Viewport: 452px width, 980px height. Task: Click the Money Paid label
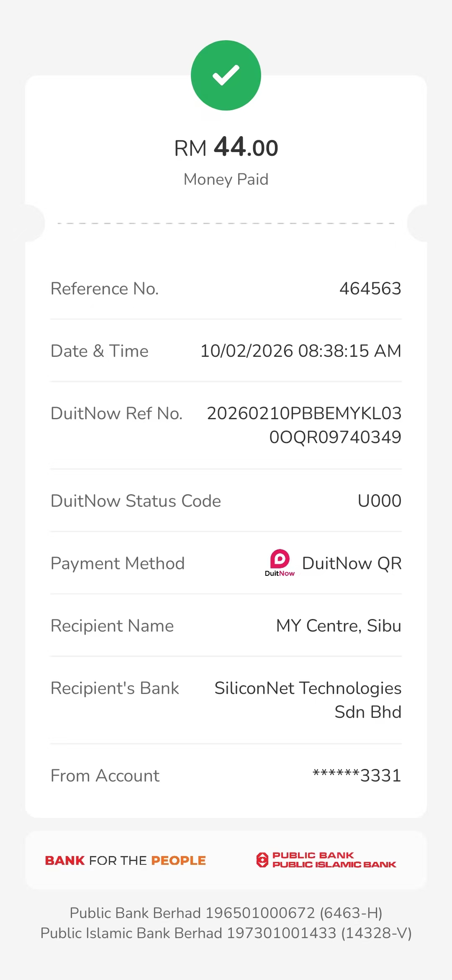tap(226, 179)
